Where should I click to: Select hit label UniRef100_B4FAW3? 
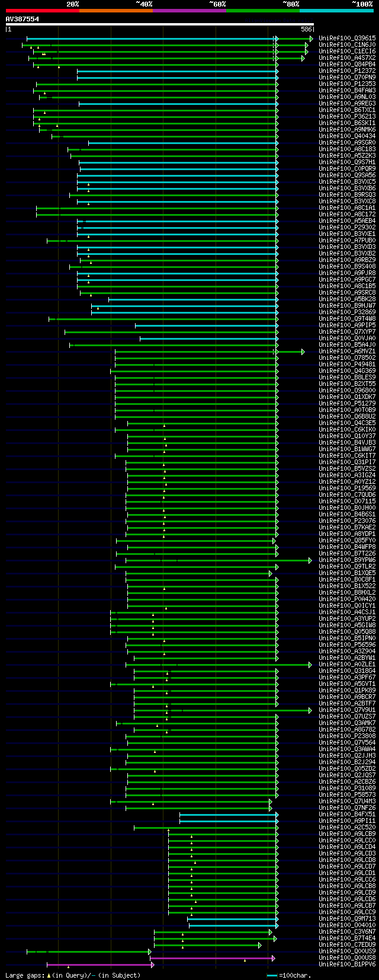point(347,90)
